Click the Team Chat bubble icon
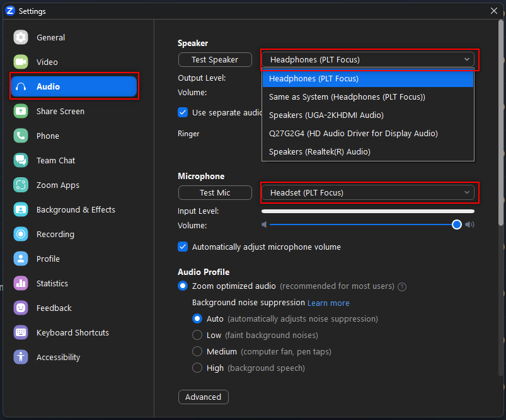Viewport: 506px width, 420px height. click(x=21, y=160)
